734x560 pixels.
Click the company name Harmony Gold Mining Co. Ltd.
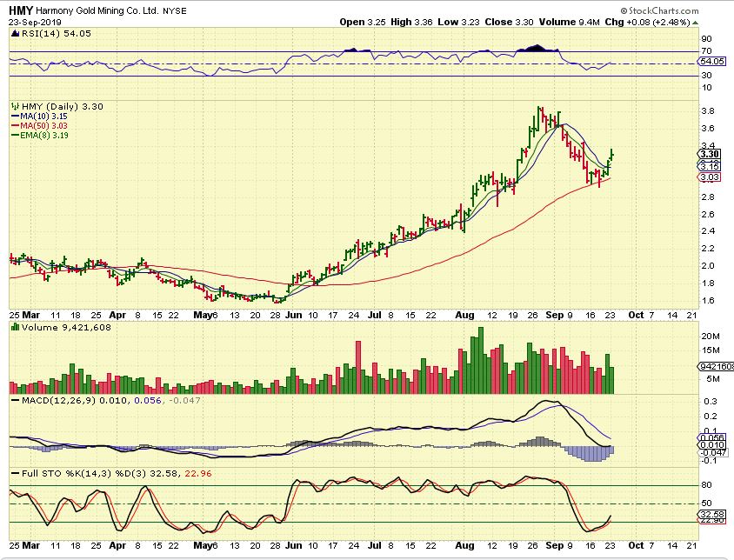[x=97, y=10]
